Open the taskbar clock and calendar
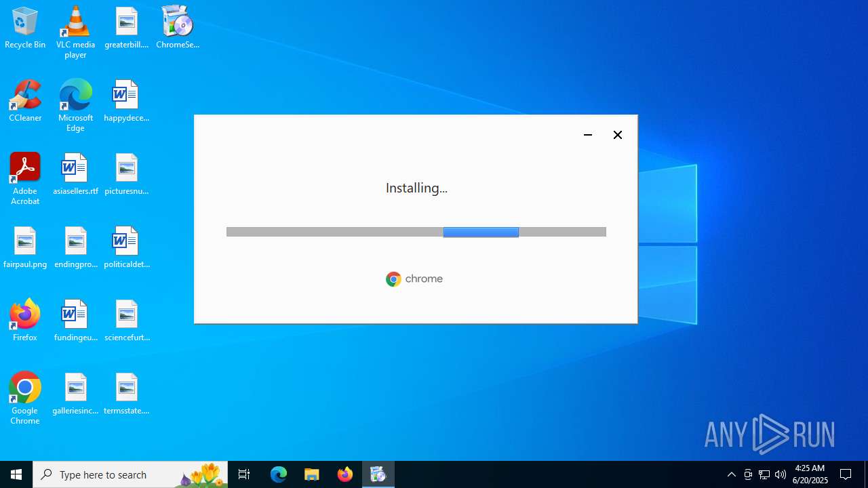Viewport: 868px width, 488px height. tap(810, 474)
